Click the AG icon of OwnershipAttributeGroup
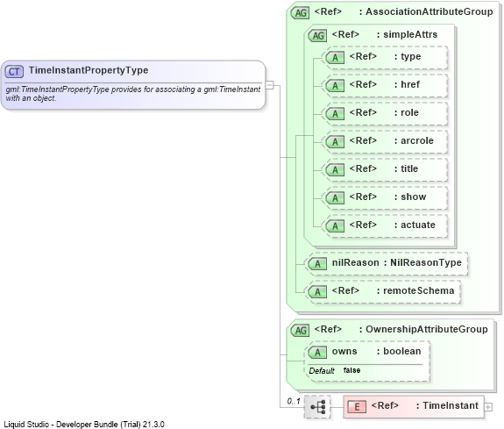 point(300,330)
